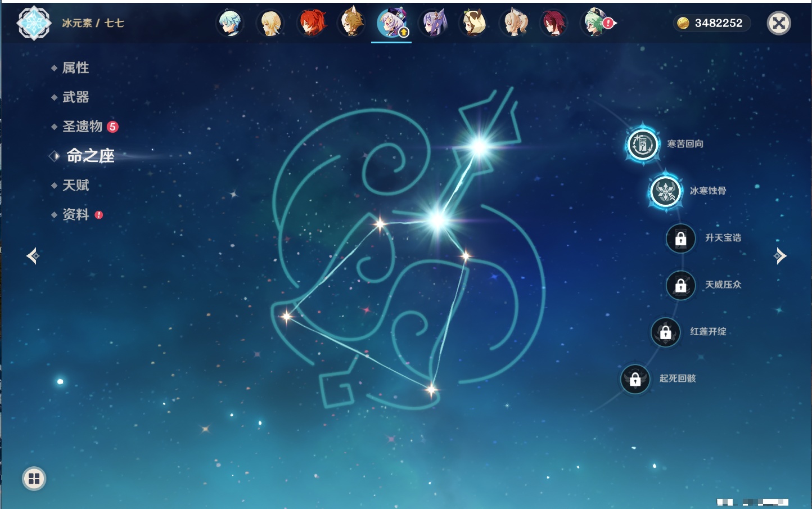Click the locked 红莲开绽 constellation node
This screenshot has height=509, width=812.
click(666, 332)
